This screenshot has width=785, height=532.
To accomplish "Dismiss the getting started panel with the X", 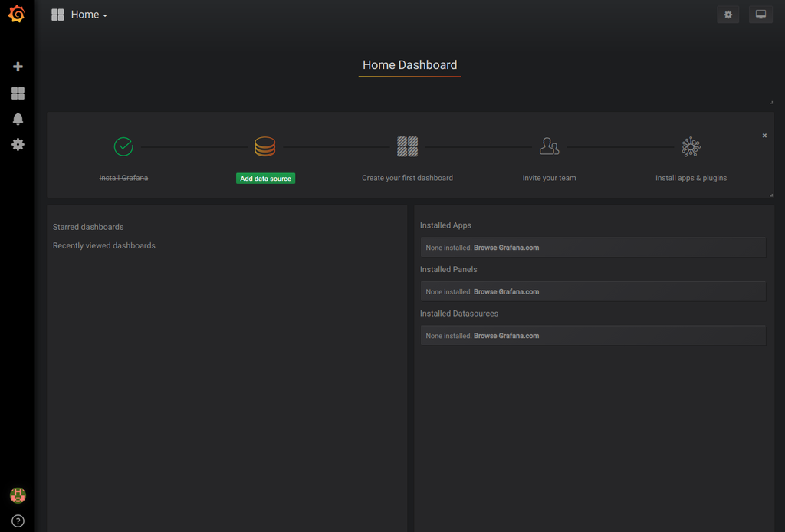I will tap(764, 136).
